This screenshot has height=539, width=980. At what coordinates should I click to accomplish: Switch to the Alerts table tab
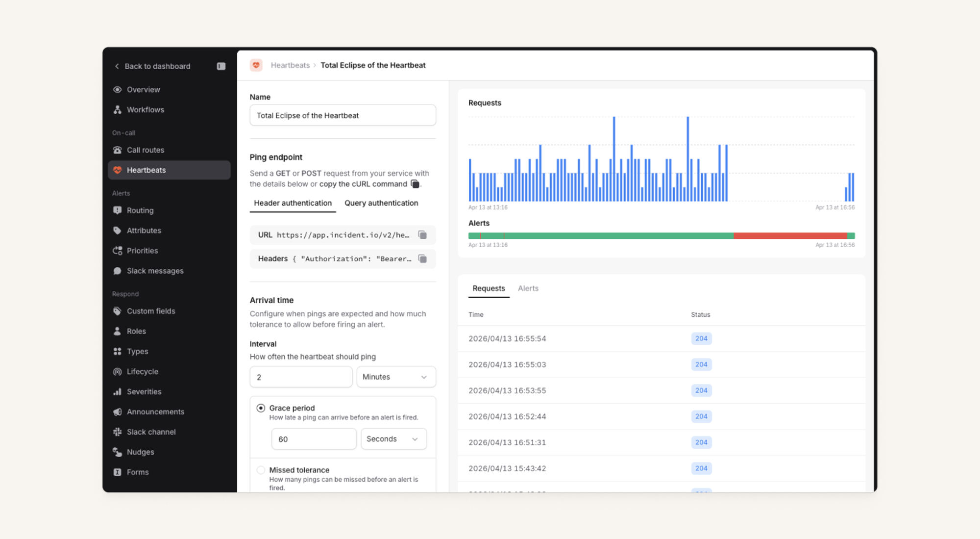[528, 288]
